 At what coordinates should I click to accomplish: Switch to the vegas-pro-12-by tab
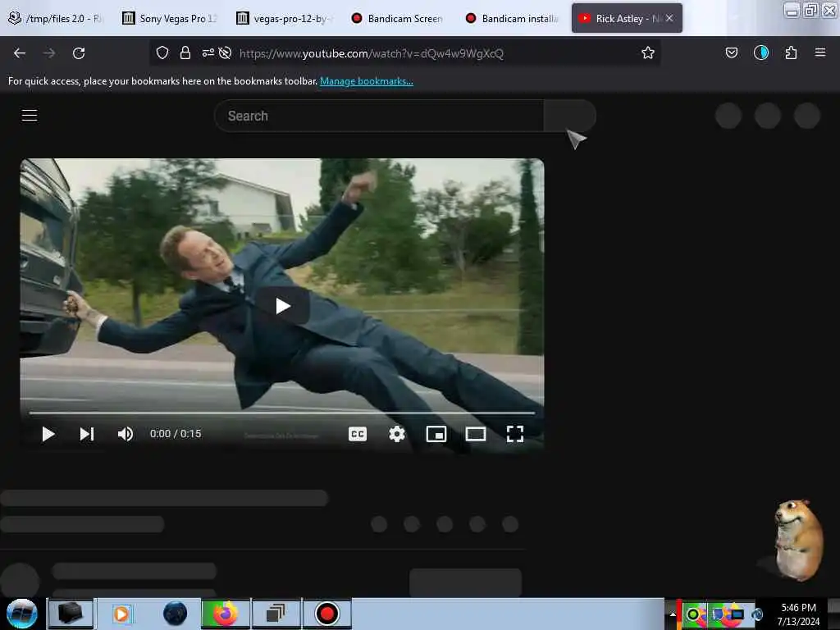(x=285, y=18)
